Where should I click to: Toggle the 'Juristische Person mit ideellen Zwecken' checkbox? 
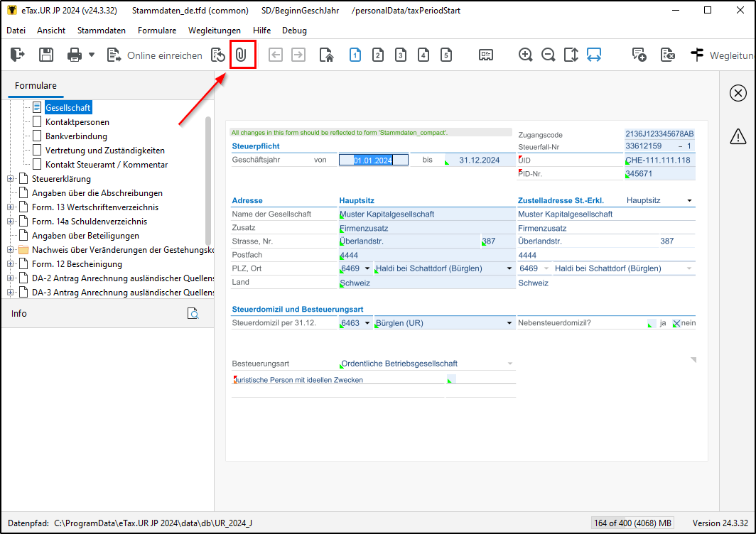pyautogui.click(x=451, y=378)
